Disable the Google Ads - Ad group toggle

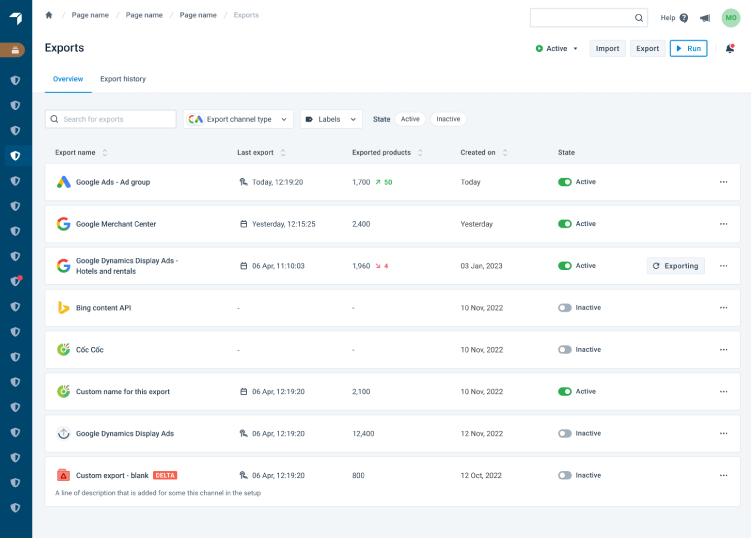[565, 182]
